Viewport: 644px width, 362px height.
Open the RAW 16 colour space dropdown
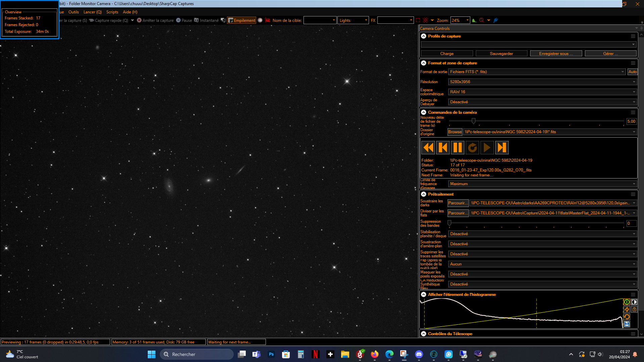pyautogui.click(x=543, y=92)
